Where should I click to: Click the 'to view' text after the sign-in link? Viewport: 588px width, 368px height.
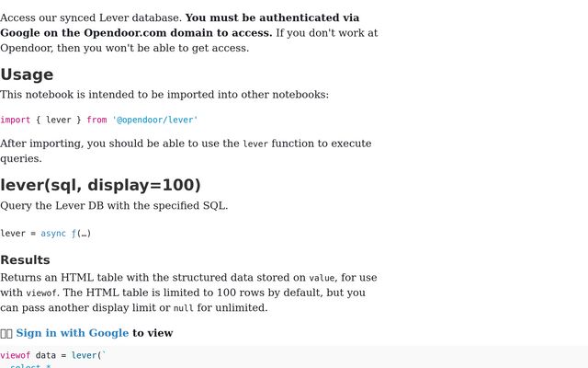pos(153,333)
